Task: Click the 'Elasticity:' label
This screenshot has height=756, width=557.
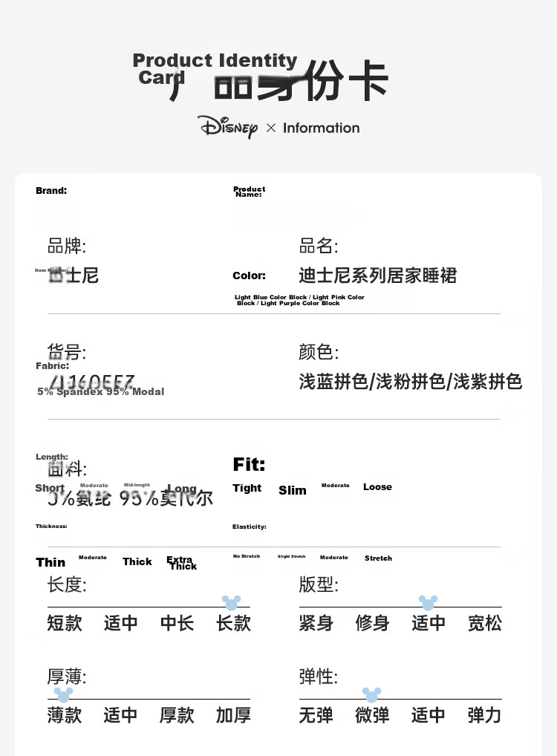Action: (x=250, y=527)
